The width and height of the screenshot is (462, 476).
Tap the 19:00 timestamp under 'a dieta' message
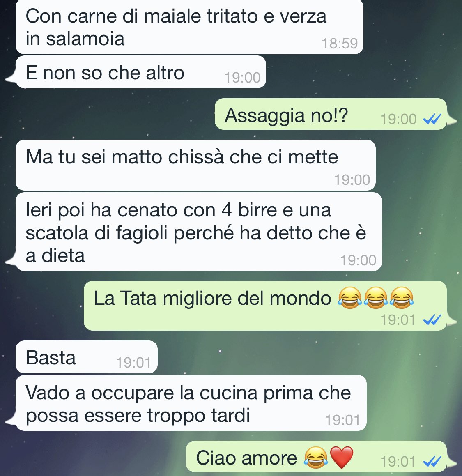point(358,260)
